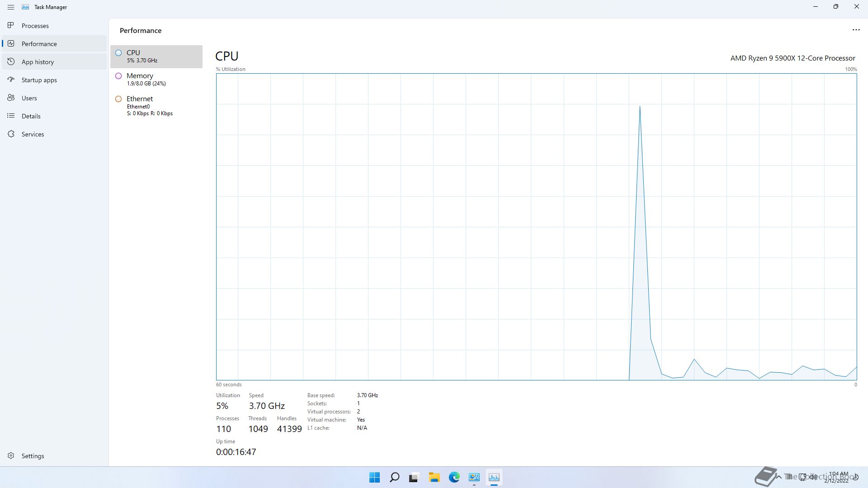The height and width of the screenshot is (488, 868).
Task: Open taskbar Search
Action: click(394, 477)
